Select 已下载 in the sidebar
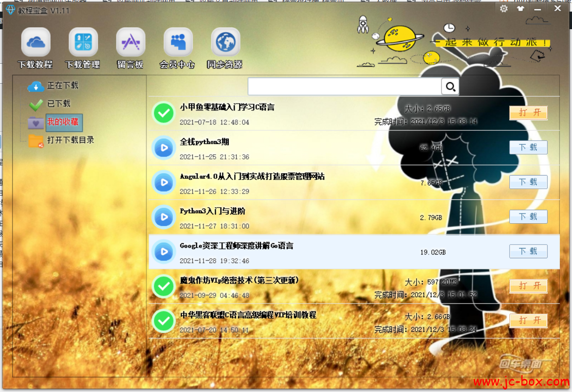This screenshot has height=392, width=572. pos(58,104)
